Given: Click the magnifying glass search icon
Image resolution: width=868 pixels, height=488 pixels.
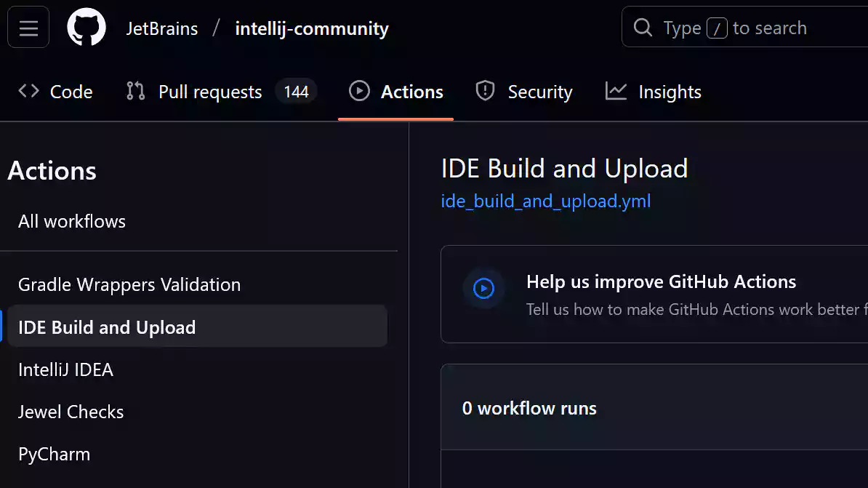Looking at the screenshot, I should 643,28.
